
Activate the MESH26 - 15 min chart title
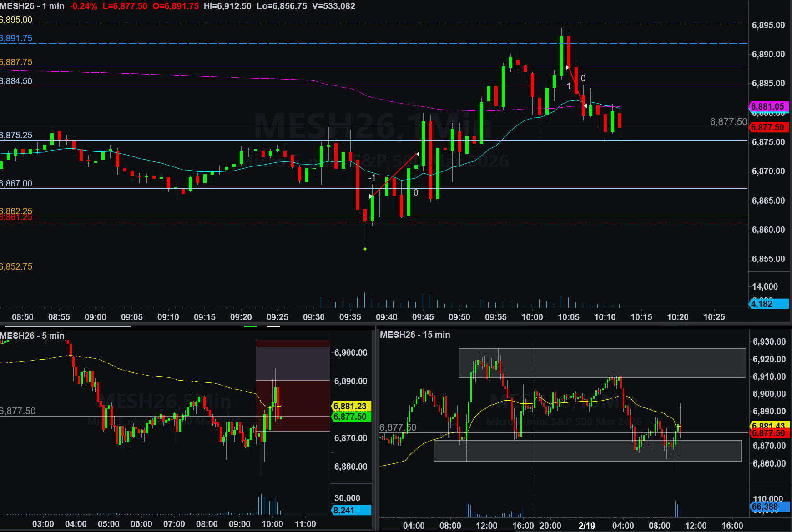coord(415,335)
